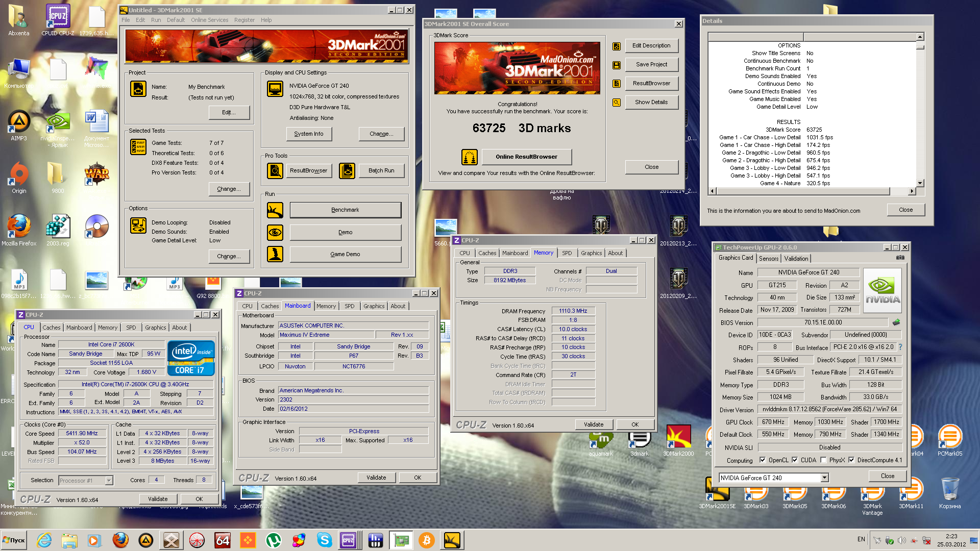
Task: Click the Online ResultBrowser icon in score window
Action: click(469, 157)
